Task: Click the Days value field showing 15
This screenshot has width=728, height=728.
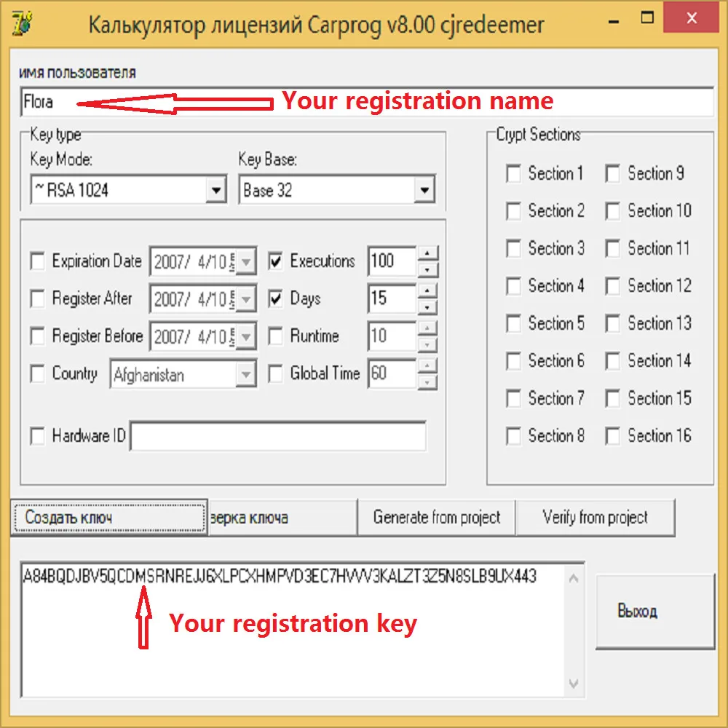Action: (x=393, y=298)
